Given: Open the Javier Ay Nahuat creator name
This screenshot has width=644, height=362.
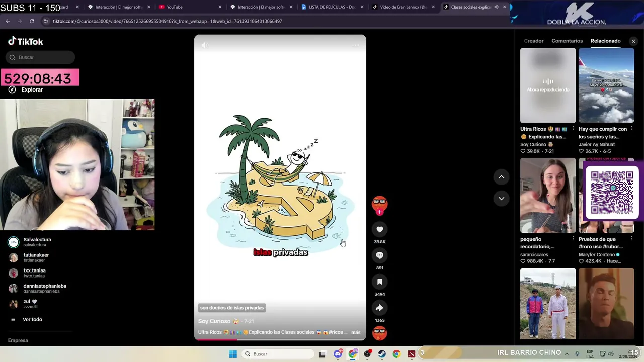Looking at the screenshot, I should coord(597,144).
